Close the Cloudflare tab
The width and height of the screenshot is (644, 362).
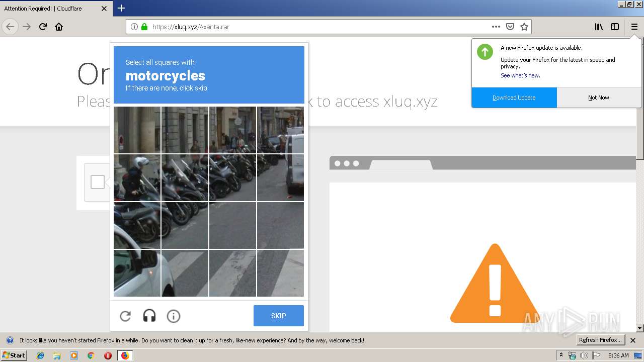tap(104, 9)
